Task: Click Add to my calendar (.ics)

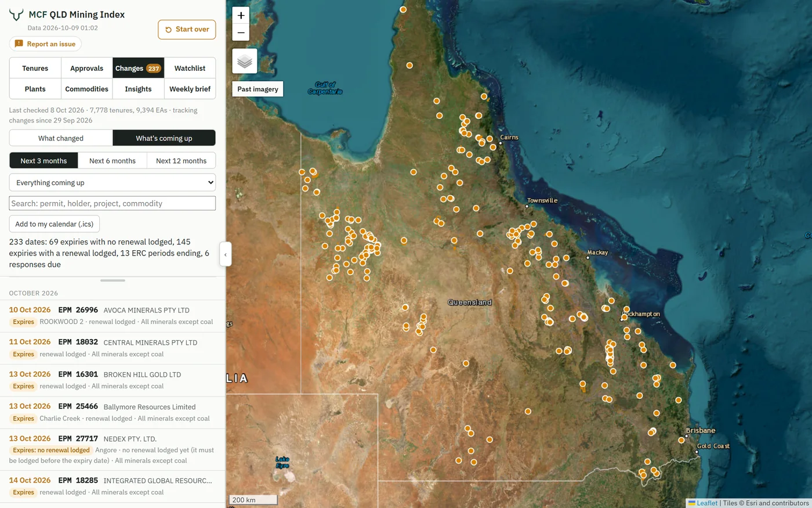Action: tap(55, 224)
